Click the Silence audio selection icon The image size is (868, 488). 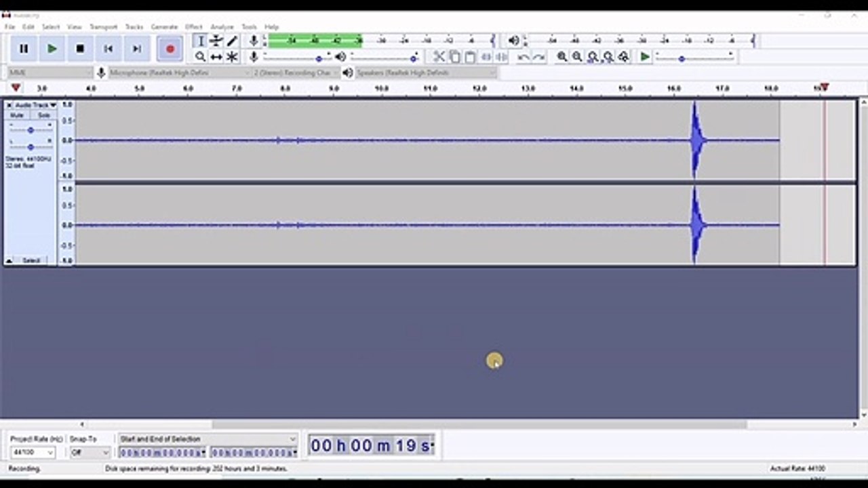pyautogui.click(x=502, y=57)
